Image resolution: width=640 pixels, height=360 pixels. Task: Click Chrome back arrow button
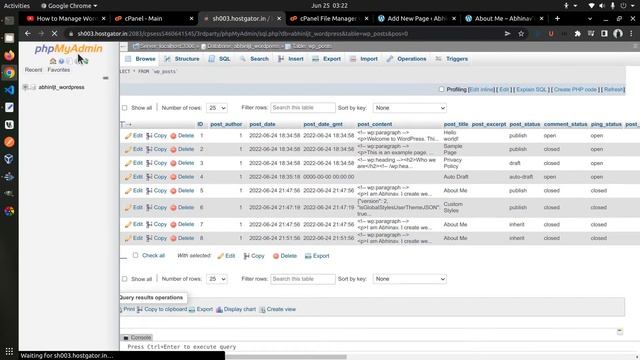27,34
